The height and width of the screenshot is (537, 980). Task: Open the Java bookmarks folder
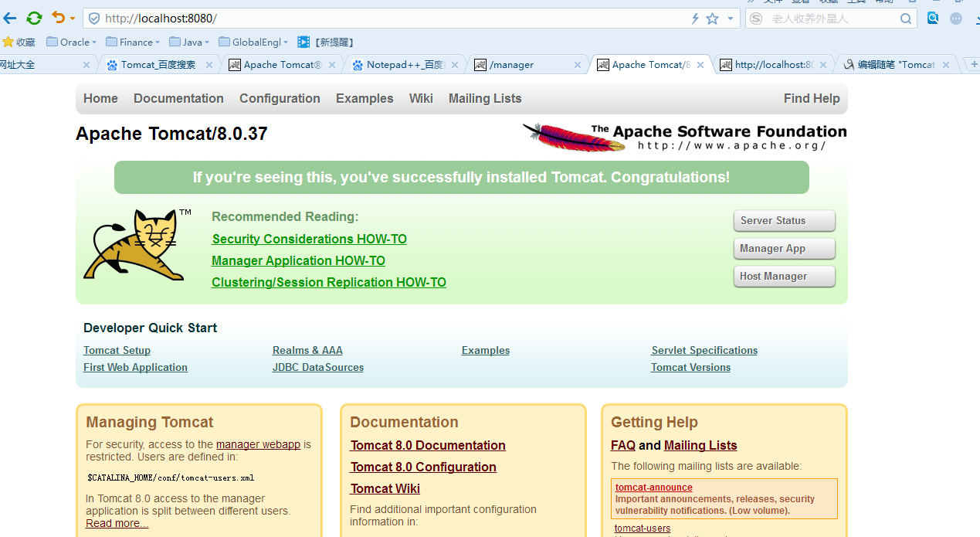189,42
